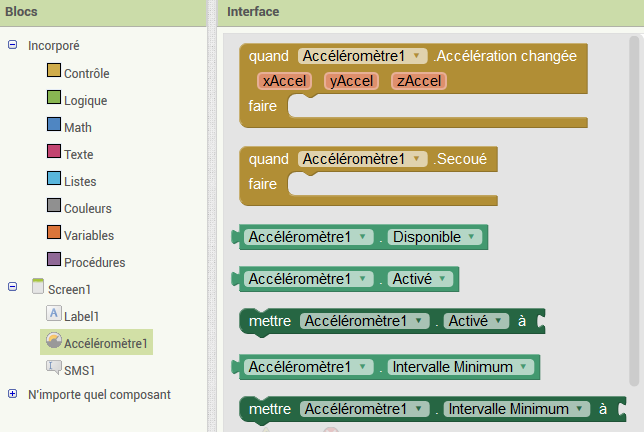This screenshot has width=644, height=432.
Task: Click the xAccel parameter in event block
Action: click(284, 81)
